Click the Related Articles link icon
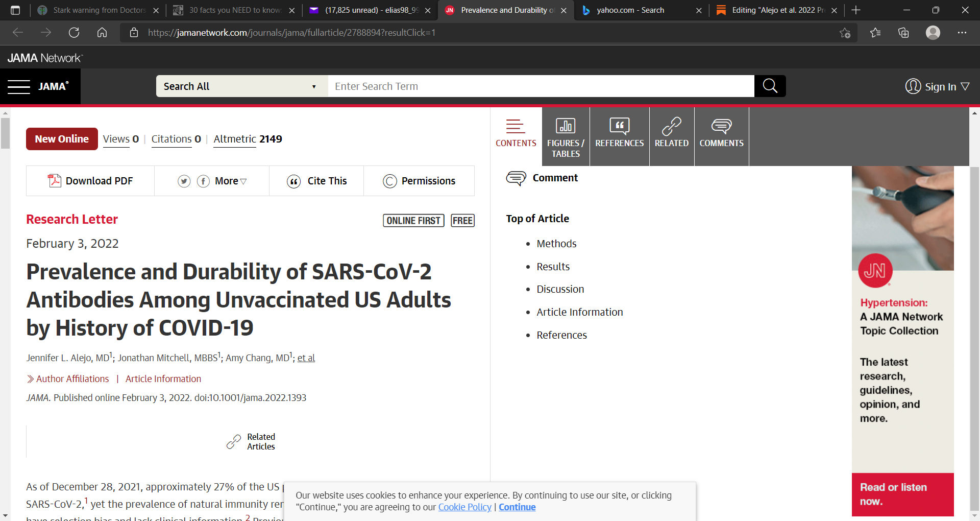The image size is (980, 521). (234, 442)
